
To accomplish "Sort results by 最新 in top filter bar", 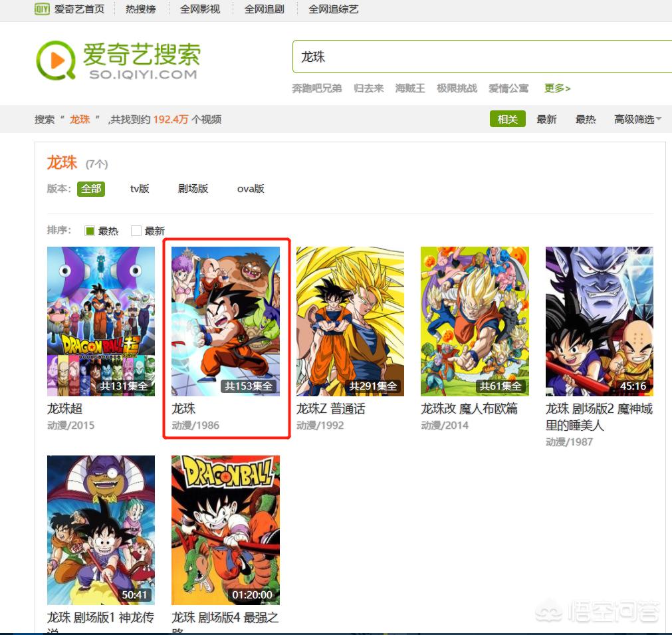I will (546, 119).
